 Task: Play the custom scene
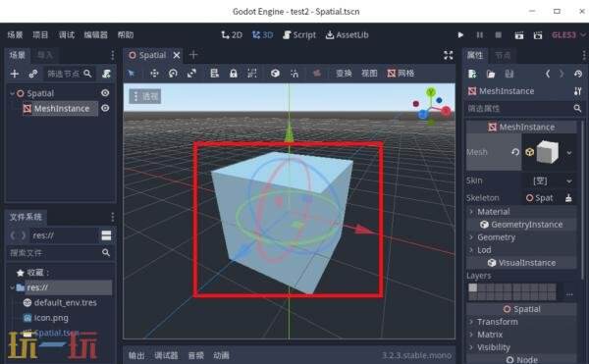point(538,35)
